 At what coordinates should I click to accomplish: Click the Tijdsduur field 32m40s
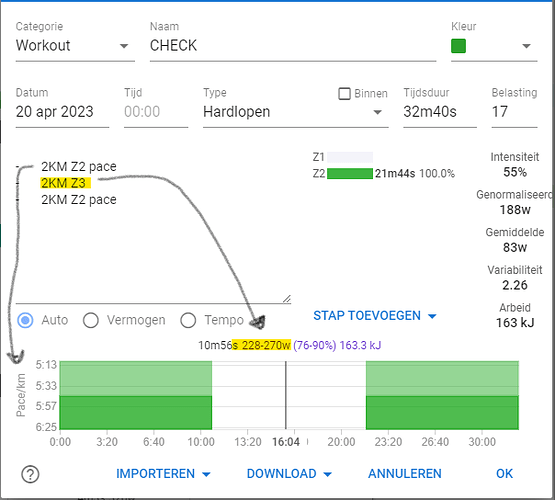pyautogui.click(x=440, y=112)
